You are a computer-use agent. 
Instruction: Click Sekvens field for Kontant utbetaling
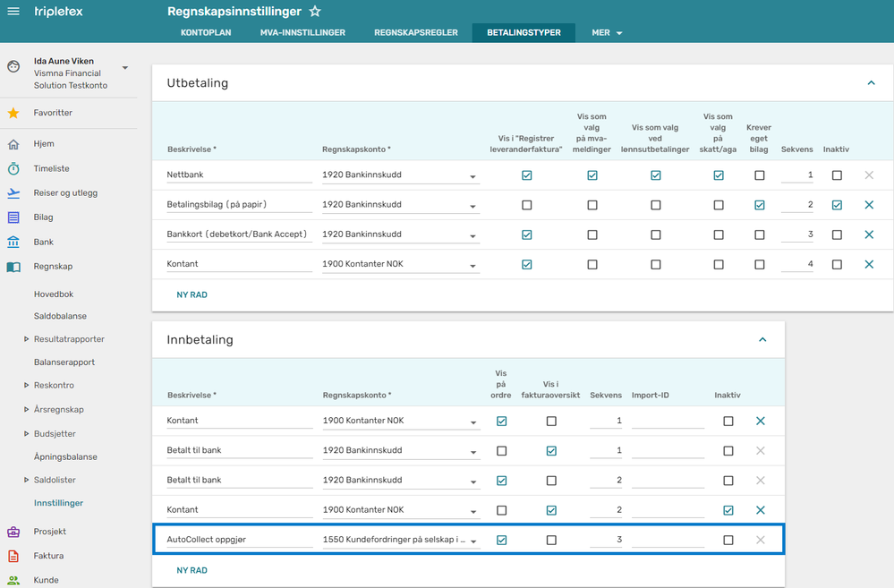(x=797, y=264)
